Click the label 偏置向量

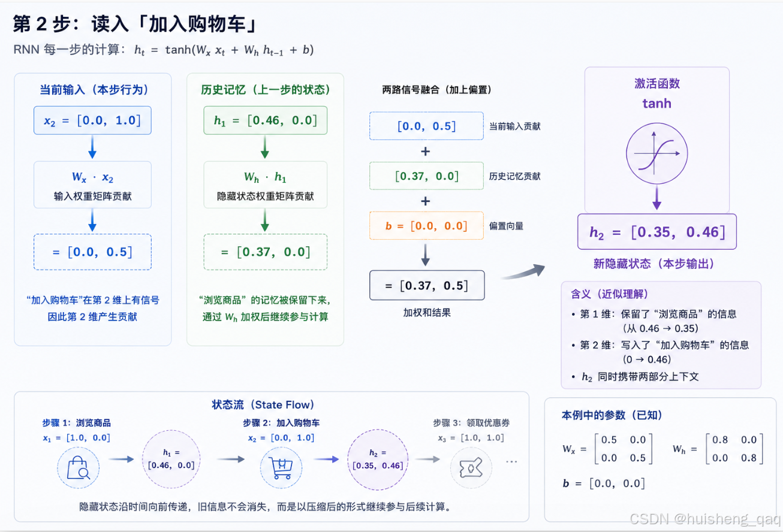507,226
